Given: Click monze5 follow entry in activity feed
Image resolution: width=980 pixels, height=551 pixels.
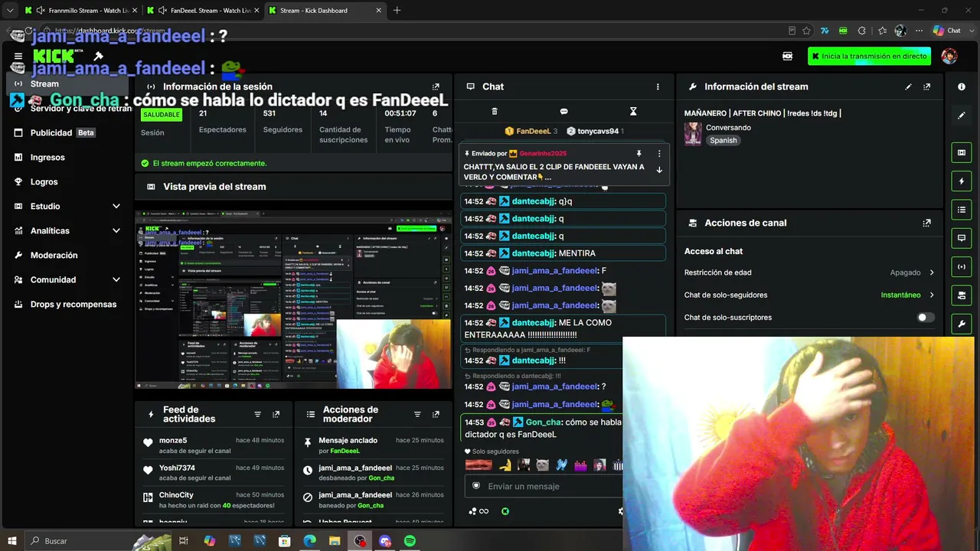Looking at the screenshot, I should point(214,445).
